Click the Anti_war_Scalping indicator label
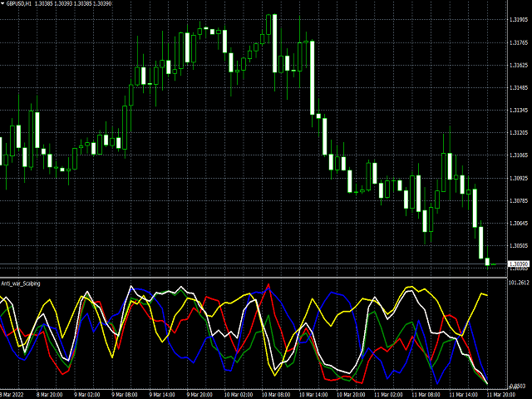 (21, 283)
